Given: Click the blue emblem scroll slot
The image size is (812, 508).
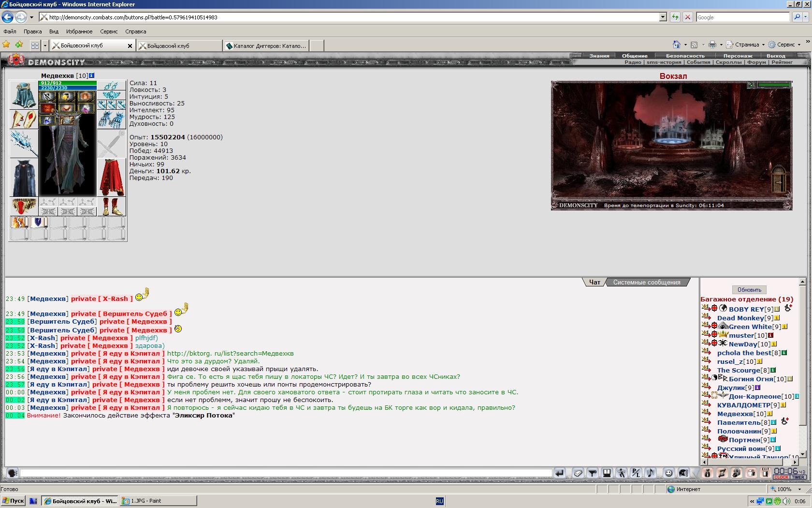Looking at the screenshot, I should 39,223.
